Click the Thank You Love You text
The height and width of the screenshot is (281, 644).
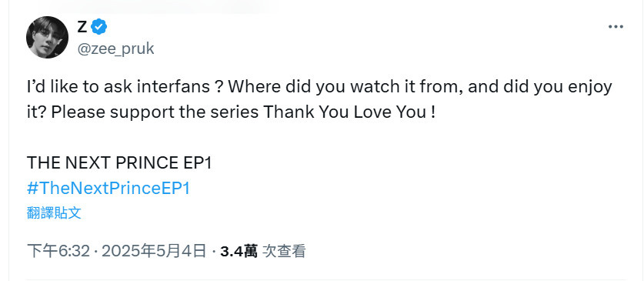(x=349, y=112)
